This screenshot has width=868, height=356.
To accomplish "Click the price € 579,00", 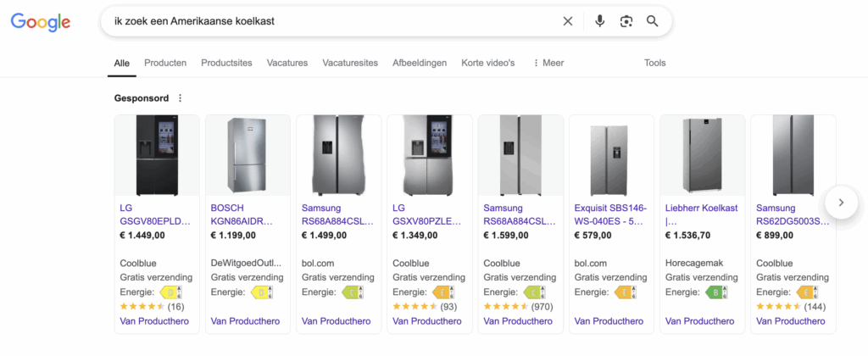I will pos(593,236).
